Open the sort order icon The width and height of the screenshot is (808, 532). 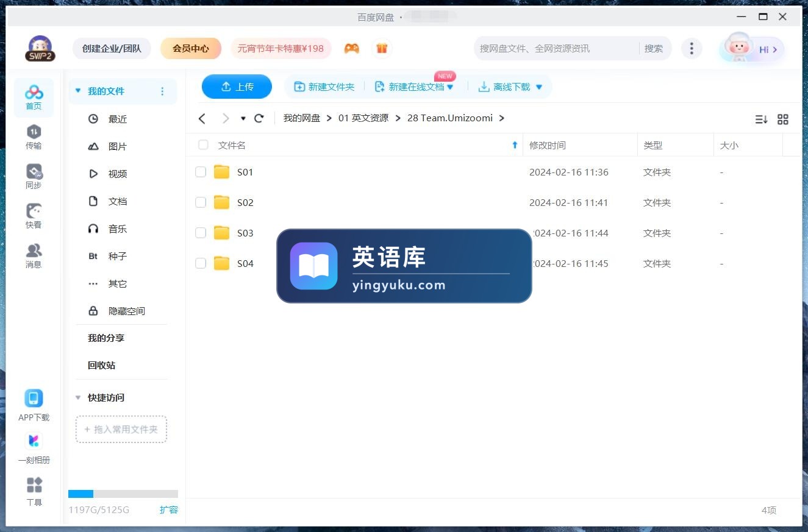(761, 119)
